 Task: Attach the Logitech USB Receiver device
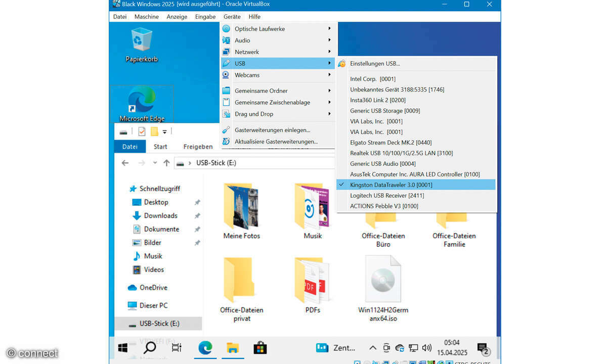coord(386,196)
